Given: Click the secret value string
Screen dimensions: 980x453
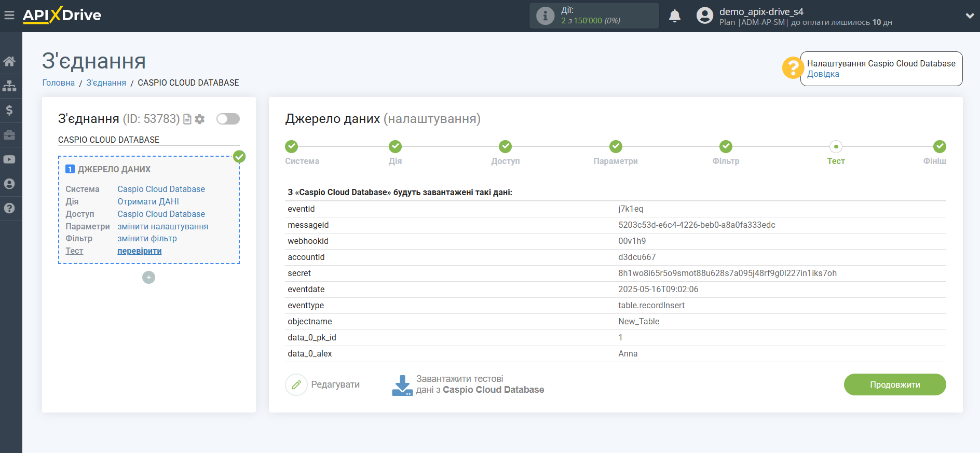Looking at the screenshot, I should click(727, 273).
